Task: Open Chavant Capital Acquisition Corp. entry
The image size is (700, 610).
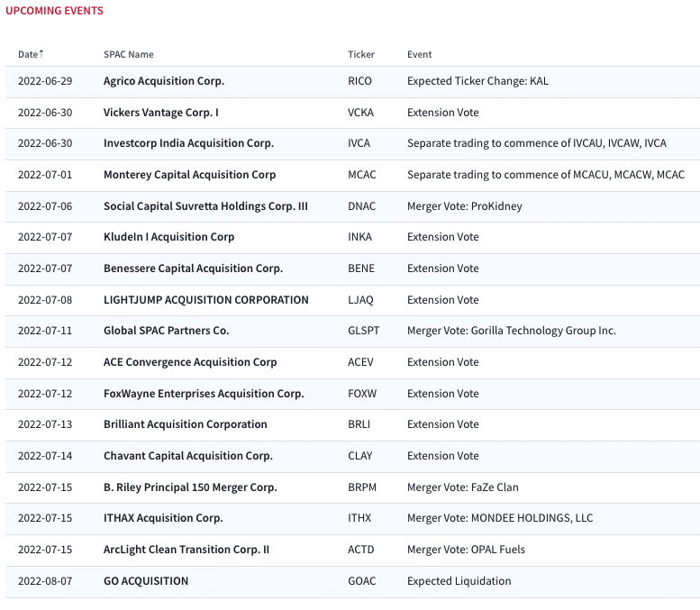Action: point(188,456)
